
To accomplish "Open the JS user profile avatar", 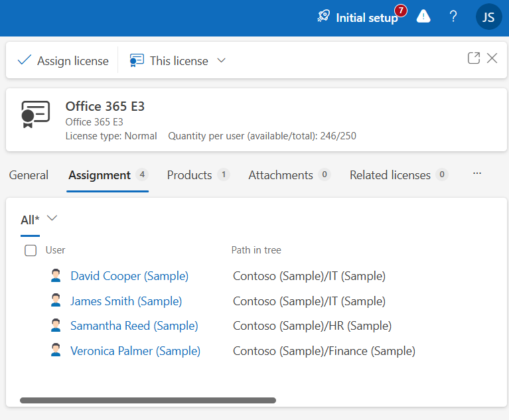I will tap(488, 17).
